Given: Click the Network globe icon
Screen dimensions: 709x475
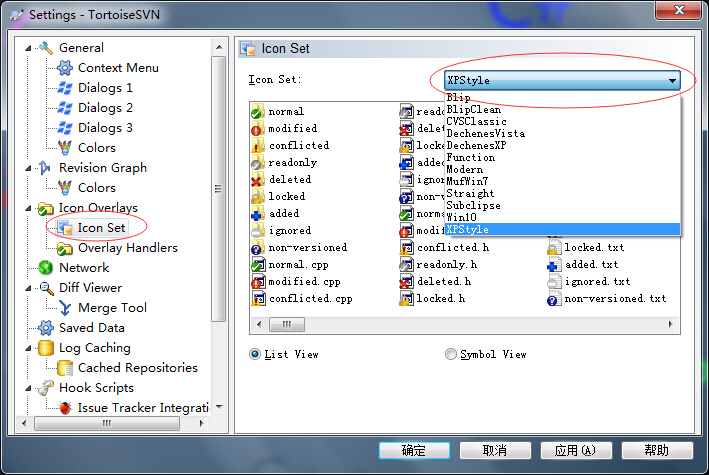Looking at the screenshot, I should (x=46, y=267).
